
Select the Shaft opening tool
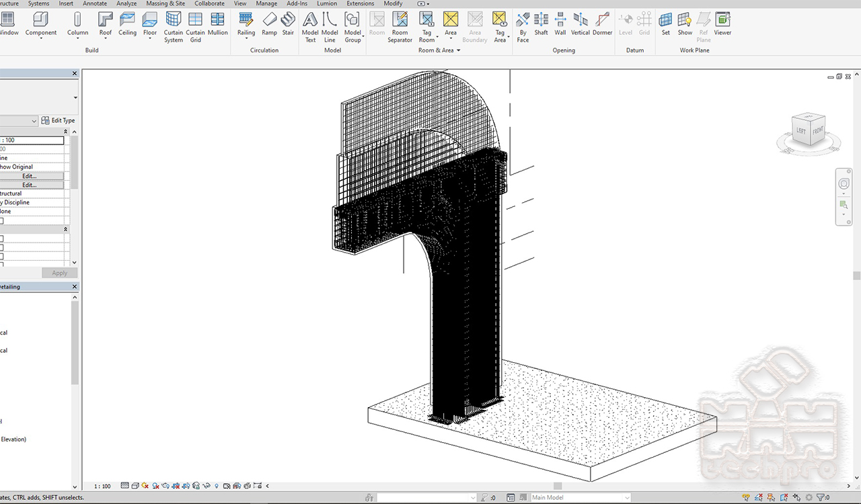tap(541, 24)
